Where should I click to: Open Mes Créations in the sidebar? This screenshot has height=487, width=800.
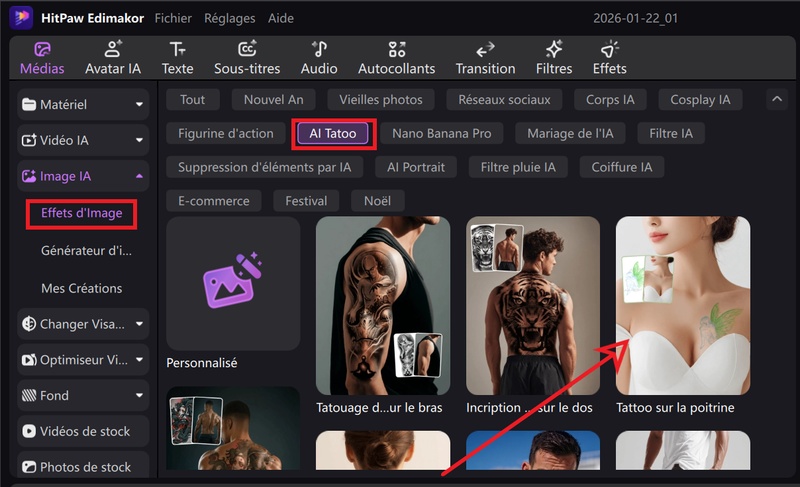pos(82,288)
